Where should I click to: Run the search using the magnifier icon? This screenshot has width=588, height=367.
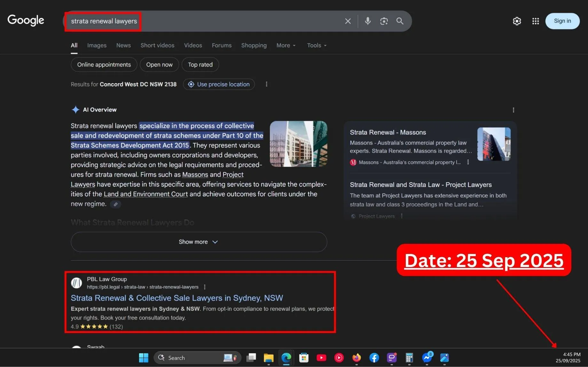coord(399,21)
